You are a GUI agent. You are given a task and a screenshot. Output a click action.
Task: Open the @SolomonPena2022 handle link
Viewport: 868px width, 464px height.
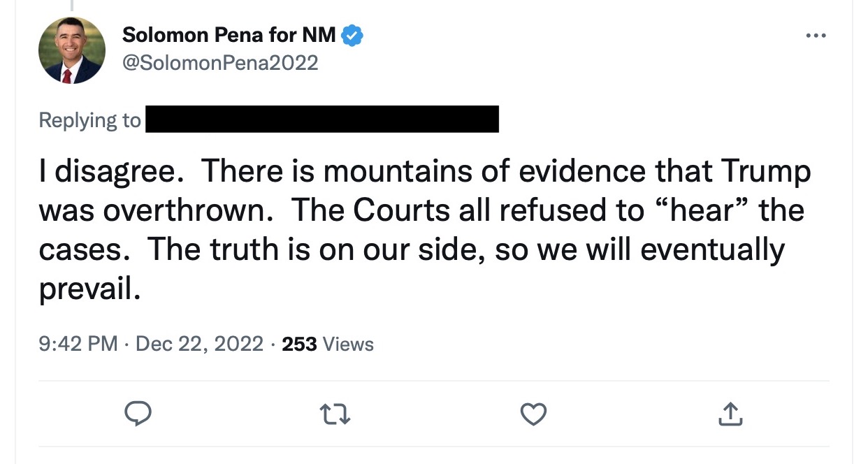click(220, 63)
